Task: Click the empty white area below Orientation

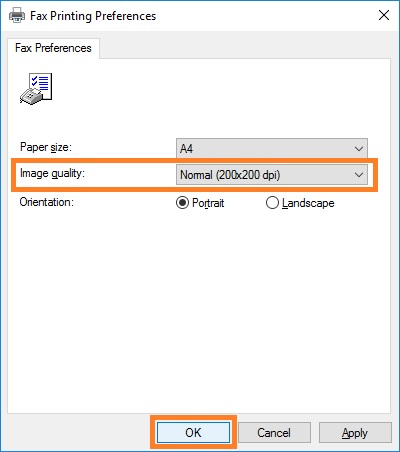Action: tap(199, 310)
